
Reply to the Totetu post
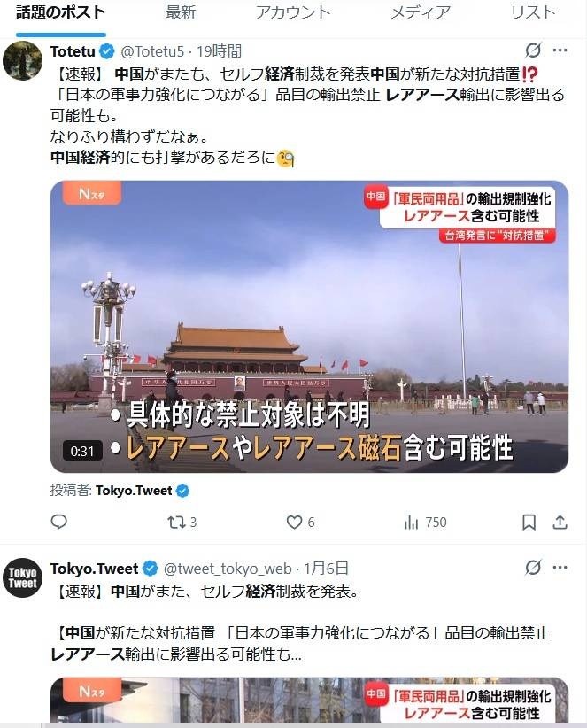[x=59, y=522]
